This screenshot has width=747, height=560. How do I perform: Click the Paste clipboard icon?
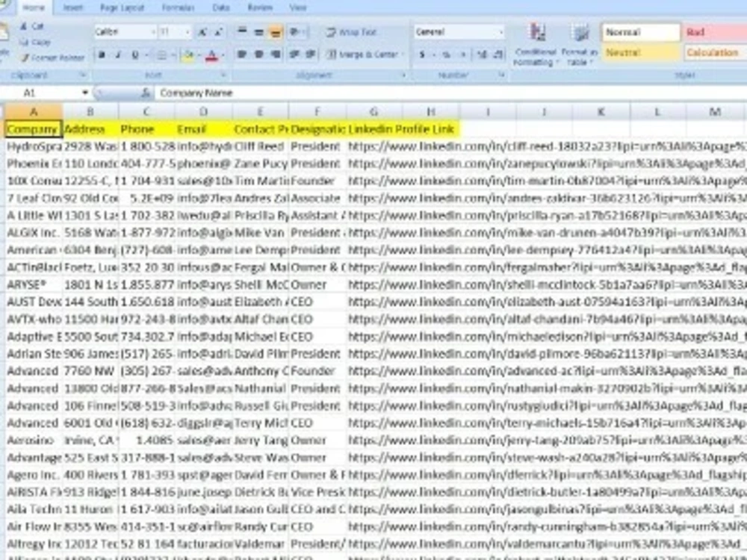(x=4, y=32)
